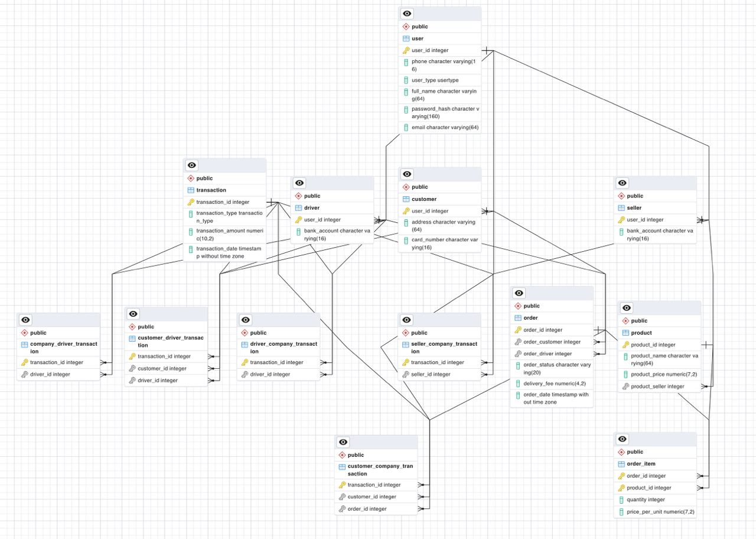Click the table icon beside transaction
756x539 pixels.
[x=191, y=190]
